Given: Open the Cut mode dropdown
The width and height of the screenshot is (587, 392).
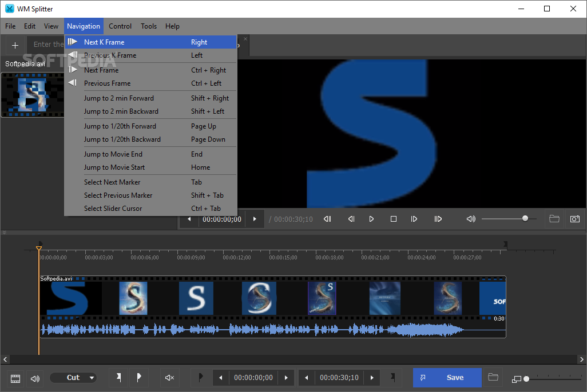Looking at the screenshot, I should (73, 378).
